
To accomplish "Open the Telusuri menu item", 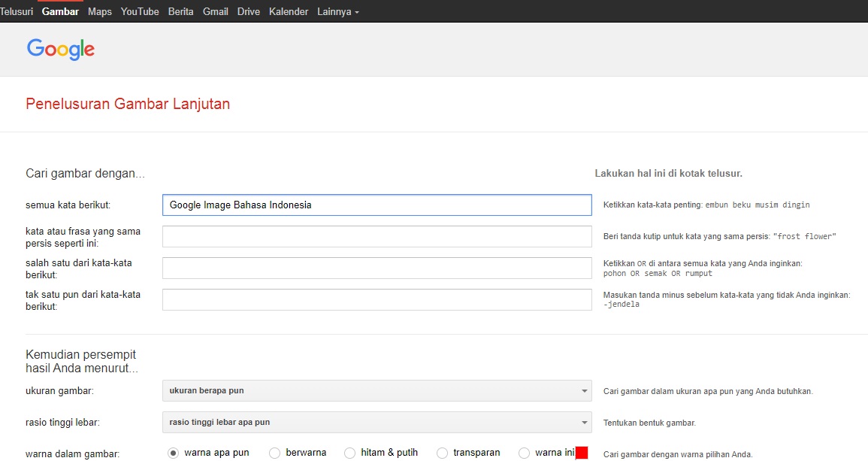I will [x=17, y=11].
